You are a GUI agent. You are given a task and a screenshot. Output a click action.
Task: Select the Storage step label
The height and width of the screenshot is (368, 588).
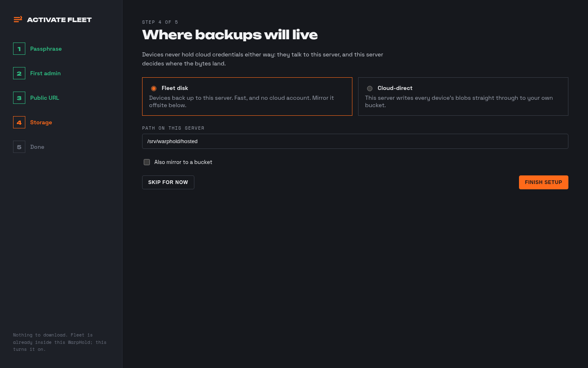click(x=41, y=122)
